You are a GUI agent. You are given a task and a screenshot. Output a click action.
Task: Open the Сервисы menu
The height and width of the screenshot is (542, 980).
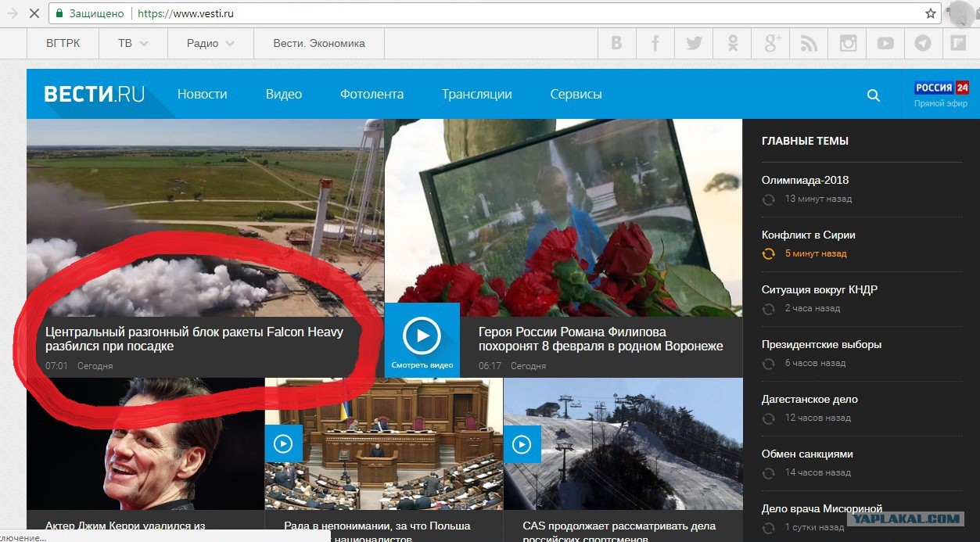point(576,94)
